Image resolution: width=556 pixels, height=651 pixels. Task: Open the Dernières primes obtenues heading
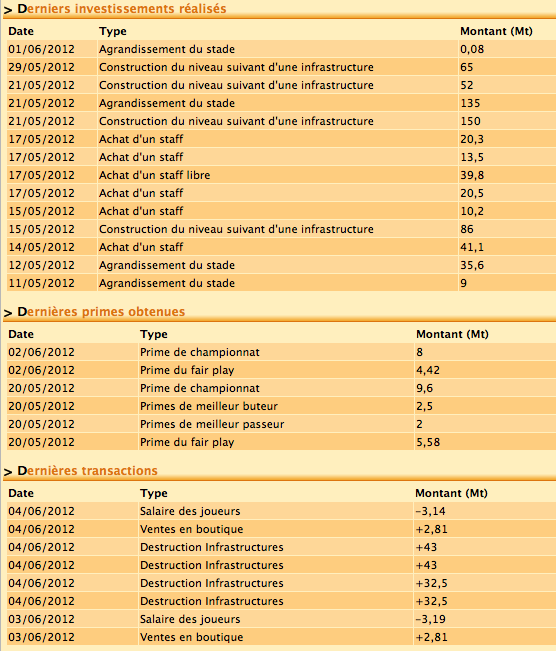[x=101, y=312]
